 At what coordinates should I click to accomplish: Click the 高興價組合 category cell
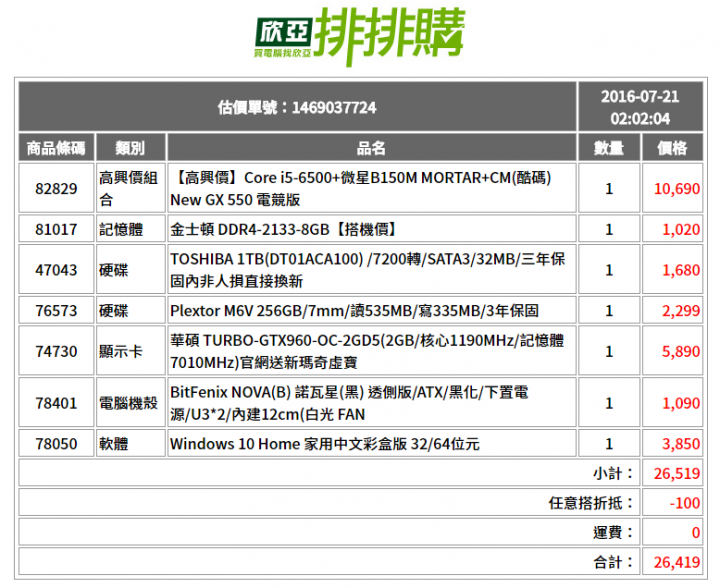[x=129, y=189]
